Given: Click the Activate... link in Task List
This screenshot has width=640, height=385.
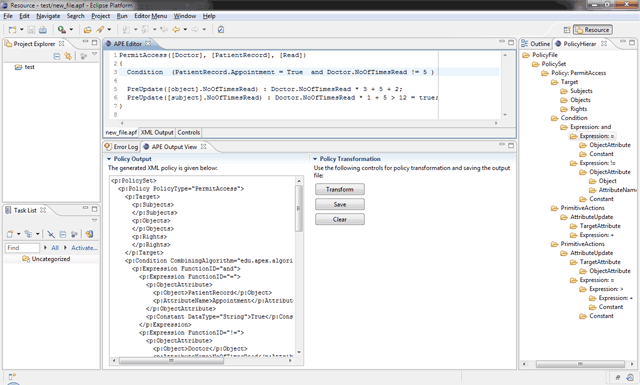Looking at the screenshot, I should click(84, 248).
